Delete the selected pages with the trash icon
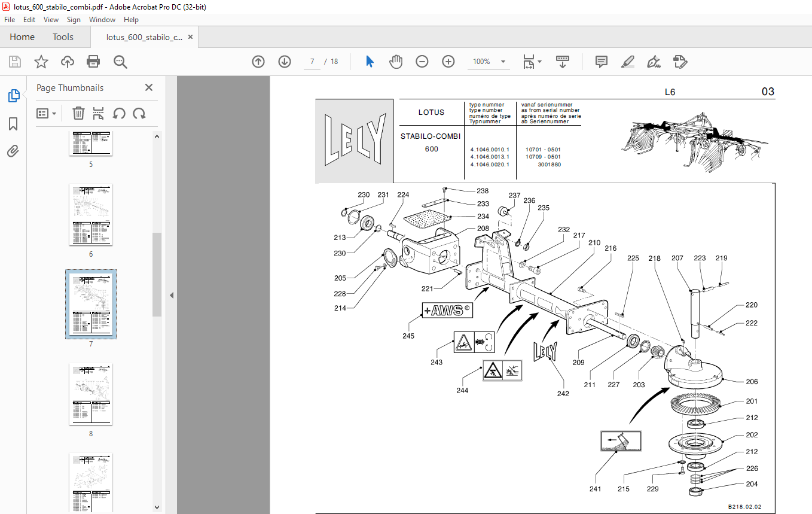 pyautogui.click(x=78, y=113)
